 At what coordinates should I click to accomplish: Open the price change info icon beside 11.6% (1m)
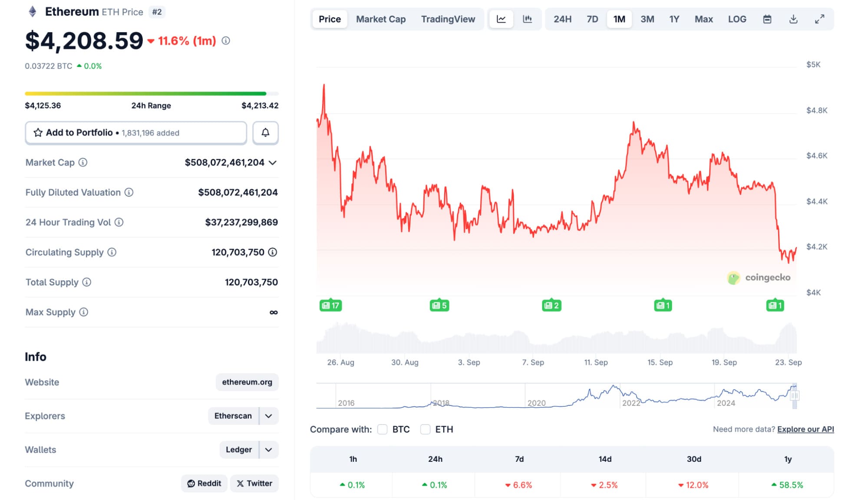click(226, 41)
